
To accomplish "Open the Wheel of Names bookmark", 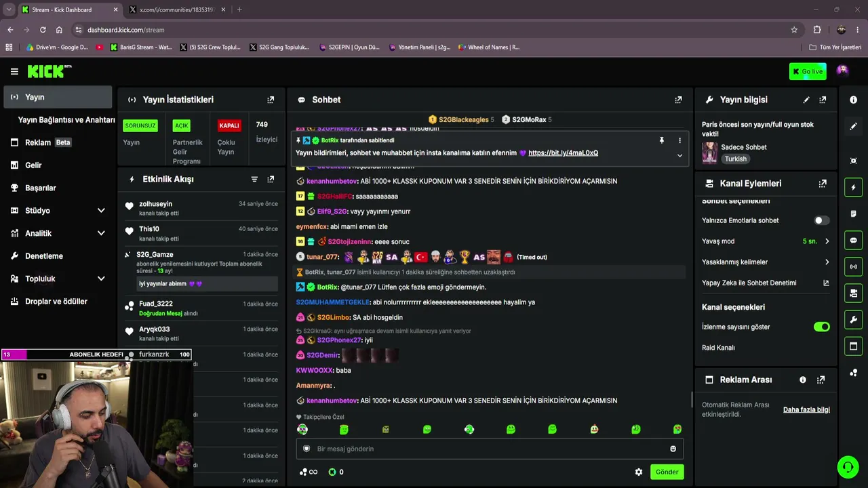I will 488,47.
